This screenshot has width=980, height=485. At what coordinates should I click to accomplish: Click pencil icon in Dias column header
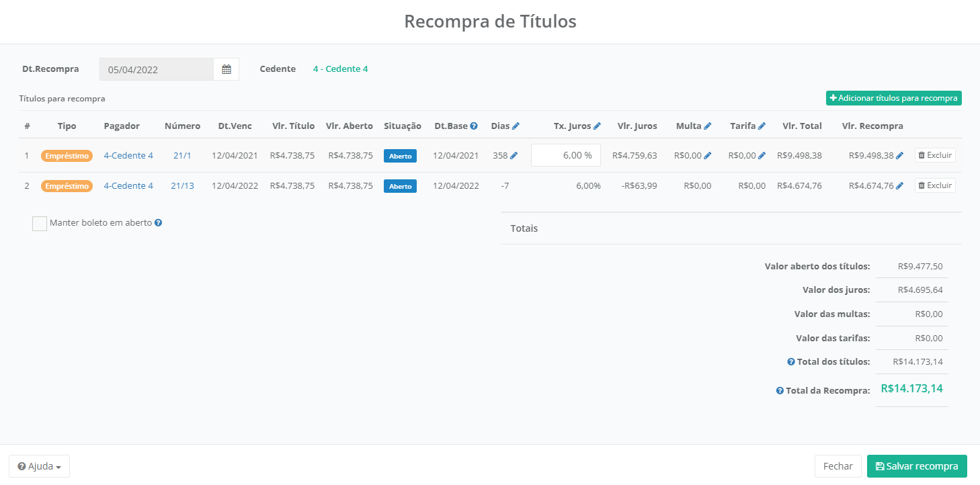tap(516, 126)
